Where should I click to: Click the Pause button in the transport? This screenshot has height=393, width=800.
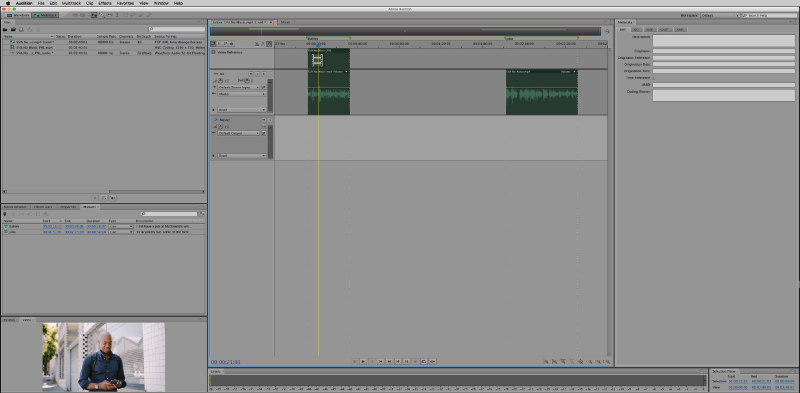coord(372,361)
